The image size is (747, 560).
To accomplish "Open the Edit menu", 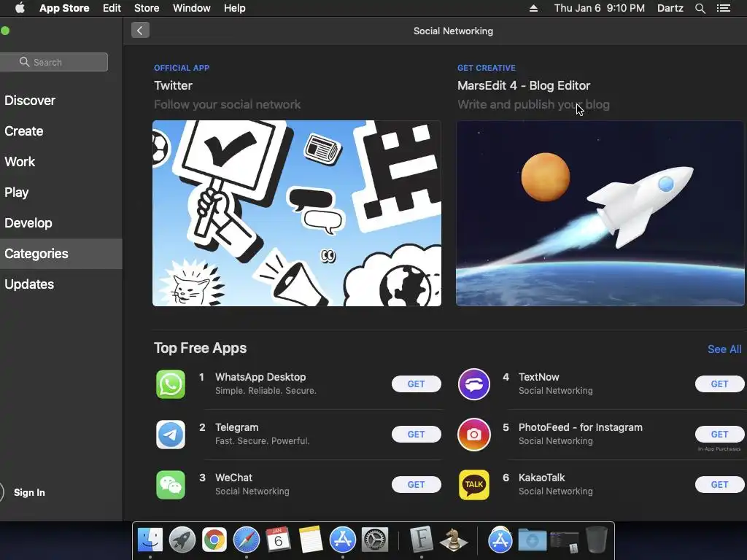I will click(x=112, y=8).
